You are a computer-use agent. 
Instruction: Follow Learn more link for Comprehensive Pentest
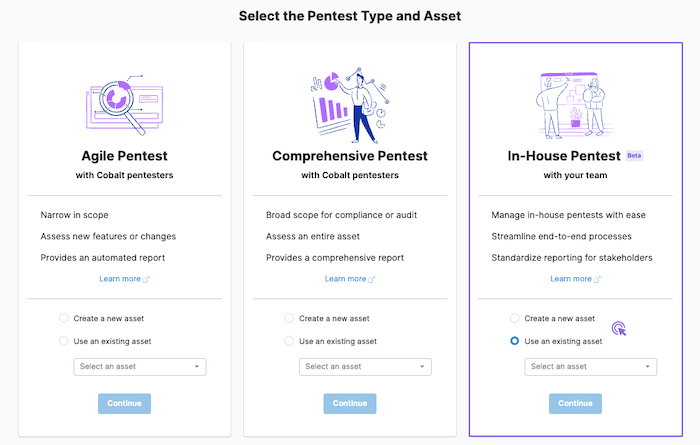coord(345,279)
